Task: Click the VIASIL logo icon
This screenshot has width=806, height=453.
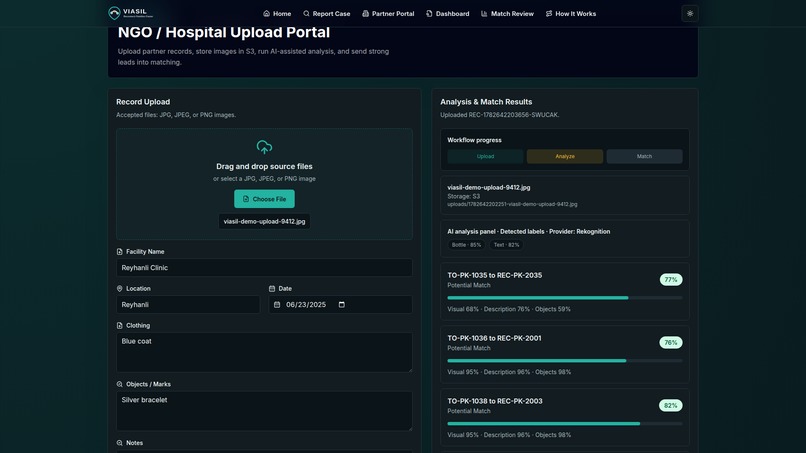Action: [x=114, y=13]
